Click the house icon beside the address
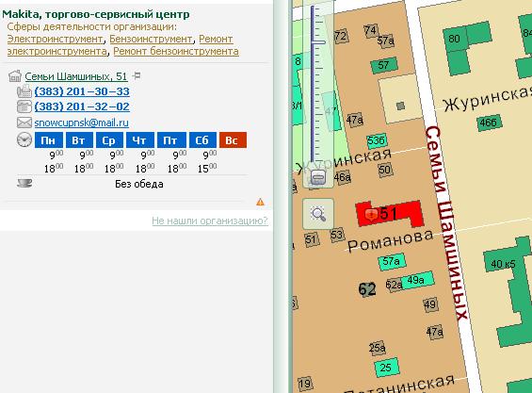The image size is (532, 393). coord(15,76)
